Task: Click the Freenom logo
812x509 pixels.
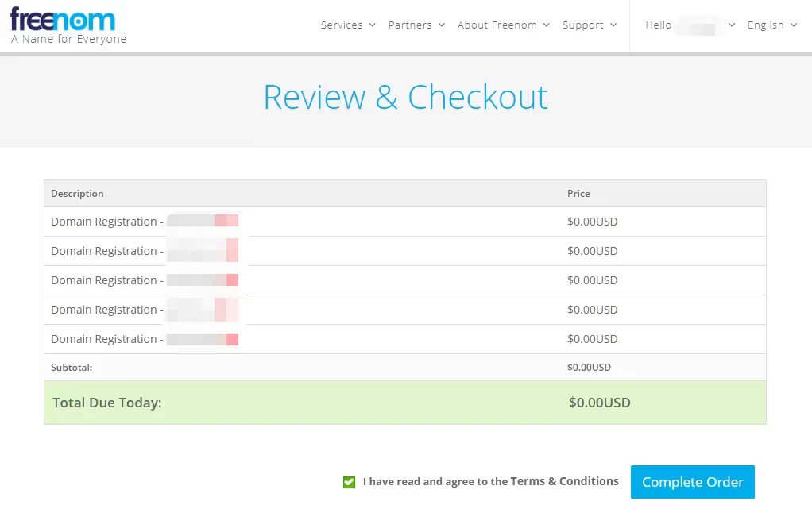Action: (63, 19)
